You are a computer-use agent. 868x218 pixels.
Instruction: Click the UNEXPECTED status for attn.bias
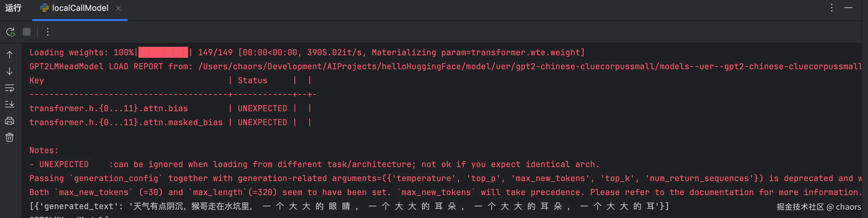(x=262, y=108)
